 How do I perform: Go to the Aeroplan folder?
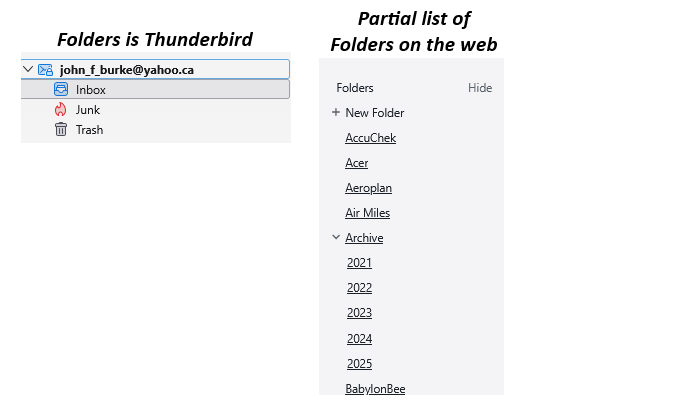[368, 188]
